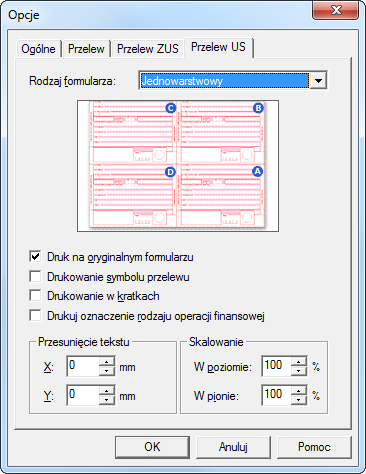Screen dimensions: 366x474
Task: Click the blue C form marker
Action: click(171, 108)
